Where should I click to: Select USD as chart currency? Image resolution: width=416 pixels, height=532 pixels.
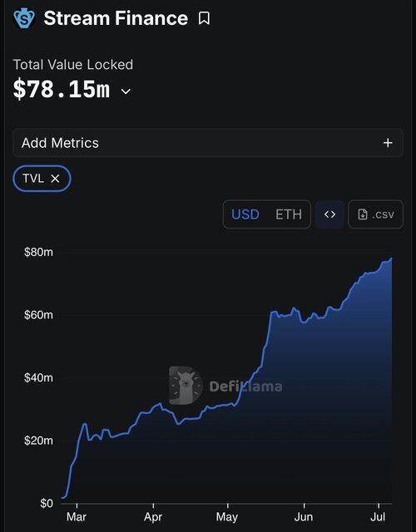pyautogui.click(x=245, y=214)
